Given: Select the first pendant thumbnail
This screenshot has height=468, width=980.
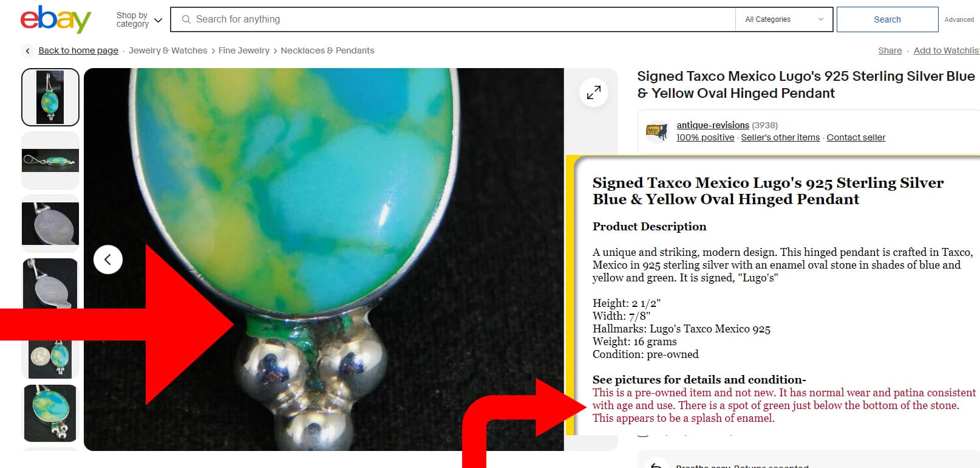Looking at the screenshot, I should click(50, 97).
